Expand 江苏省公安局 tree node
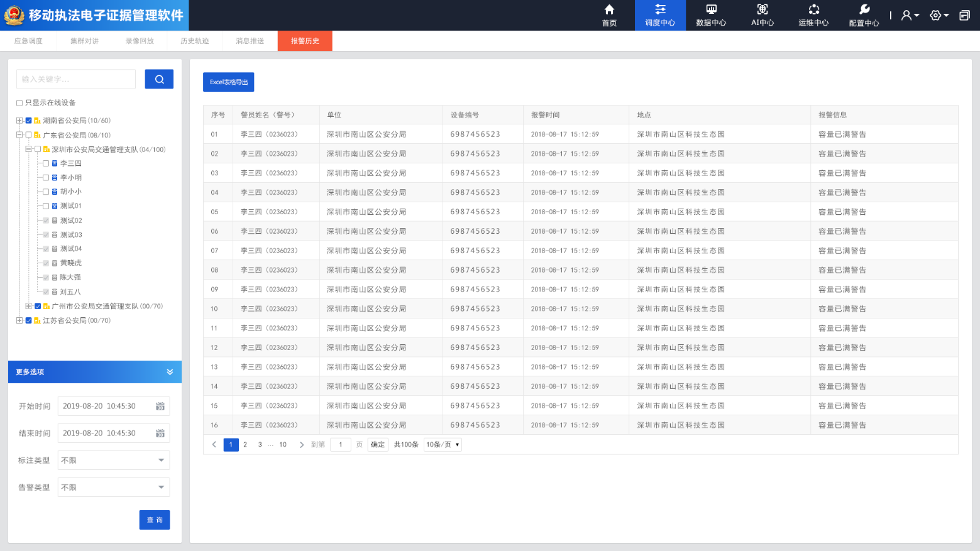The image size is (980, 551). click(19, 320)
